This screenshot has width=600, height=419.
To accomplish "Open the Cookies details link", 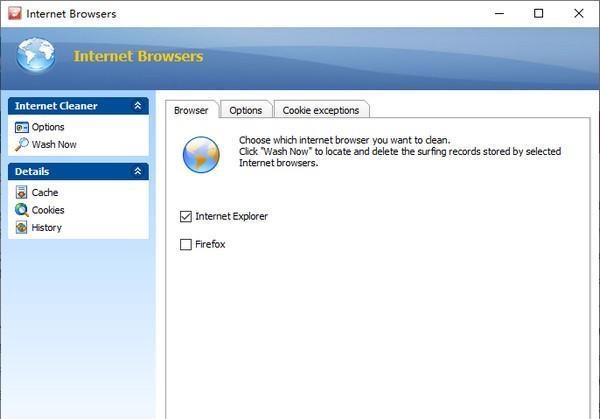I will click(48, 210).
